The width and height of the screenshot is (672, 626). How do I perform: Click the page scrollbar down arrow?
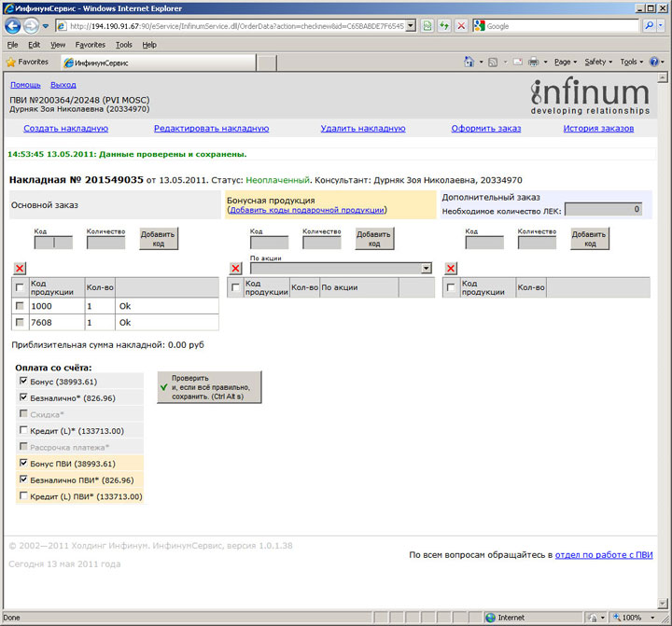pos(663,604)
